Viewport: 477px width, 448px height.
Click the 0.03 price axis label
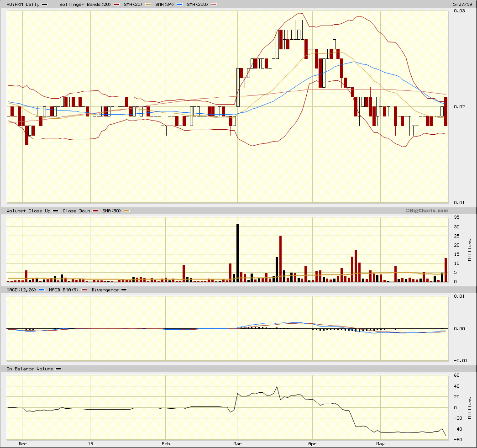click(459, 11)
